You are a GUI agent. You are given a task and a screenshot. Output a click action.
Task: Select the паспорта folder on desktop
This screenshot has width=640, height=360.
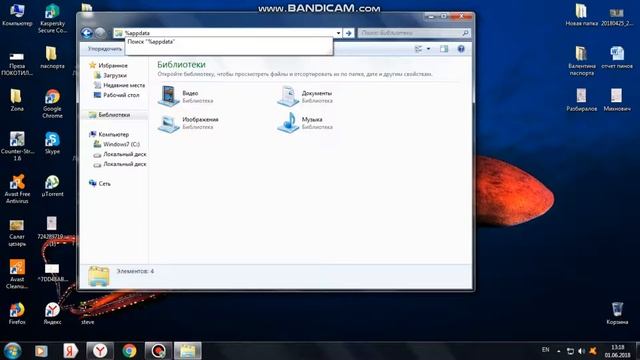coord(52,58)
